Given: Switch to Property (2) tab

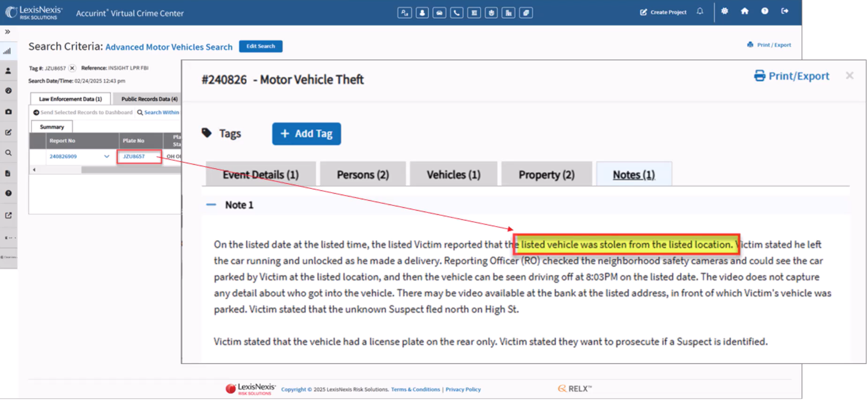Looking at the screenshot, I should coord(546,174).
